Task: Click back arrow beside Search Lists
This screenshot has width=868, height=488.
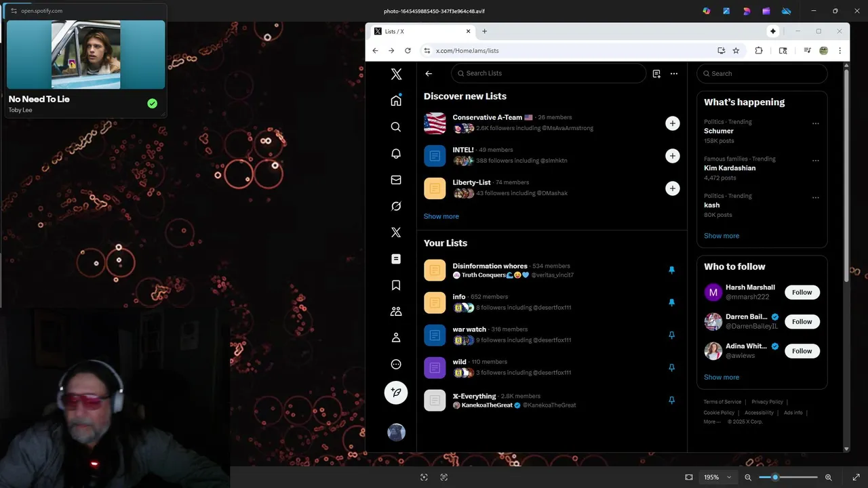Action: 429,73
